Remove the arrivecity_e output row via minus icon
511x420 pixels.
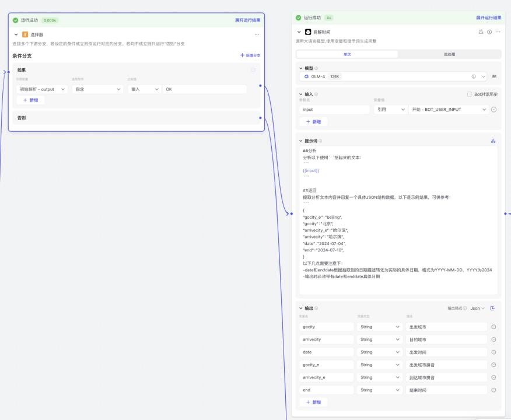click(494, 377)
